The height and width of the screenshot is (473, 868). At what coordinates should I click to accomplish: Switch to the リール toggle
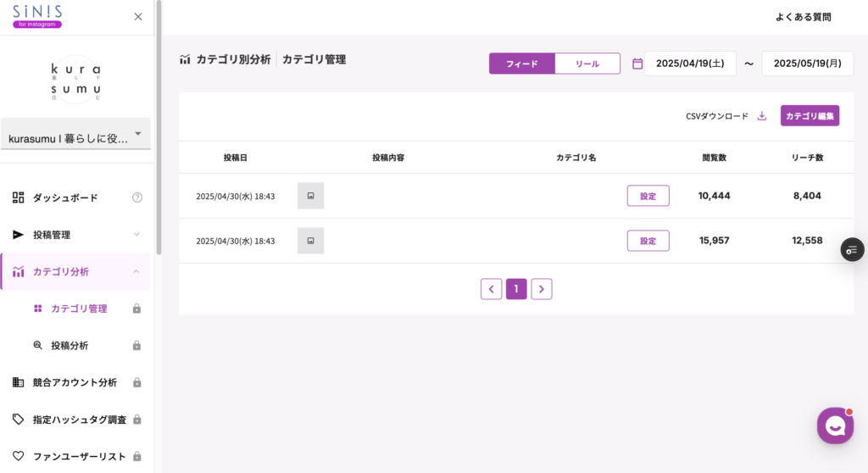587,64
